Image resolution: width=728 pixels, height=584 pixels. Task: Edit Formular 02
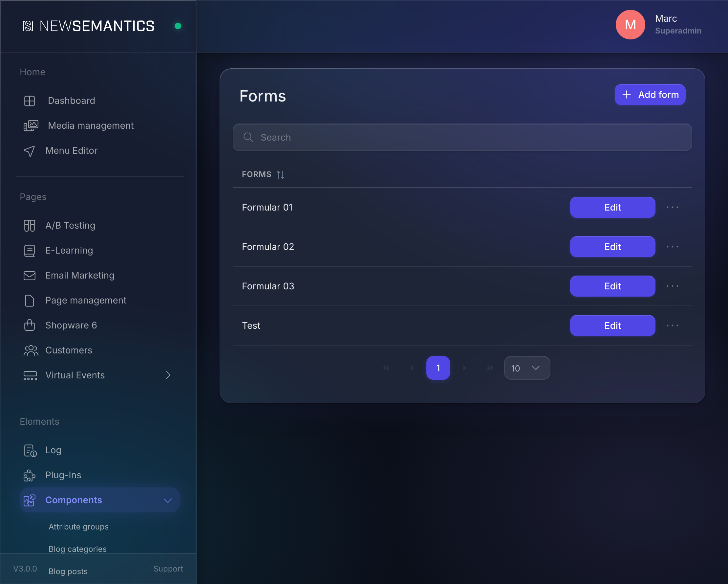612,247
